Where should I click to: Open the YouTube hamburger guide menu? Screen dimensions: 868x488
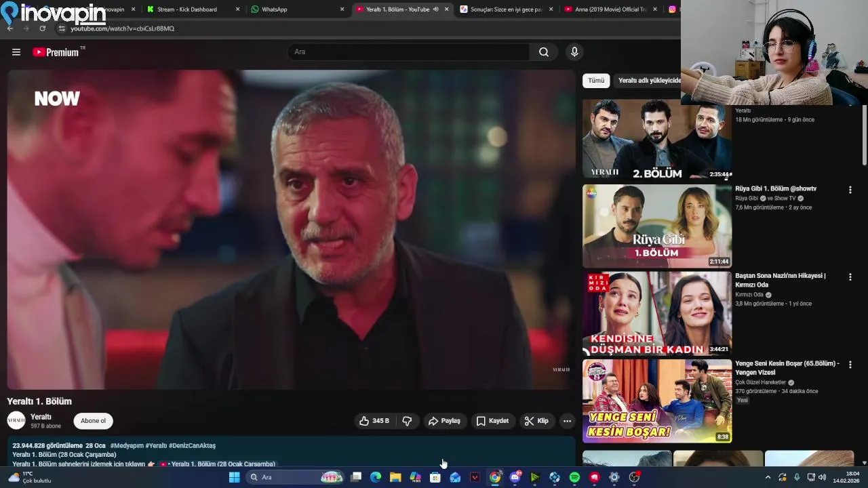tap(16, 52)
